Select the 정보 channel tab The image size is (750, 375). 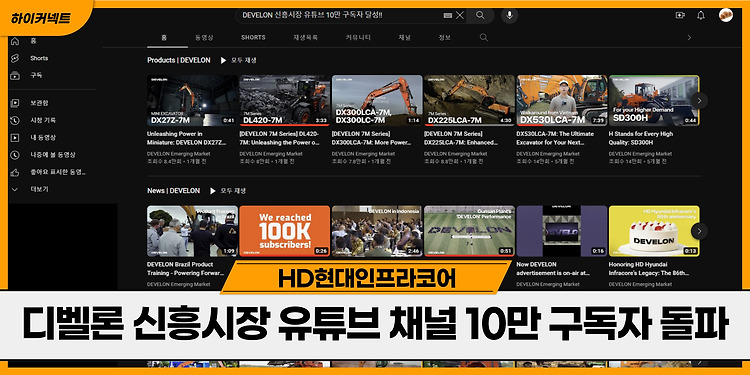pos(444,37)
